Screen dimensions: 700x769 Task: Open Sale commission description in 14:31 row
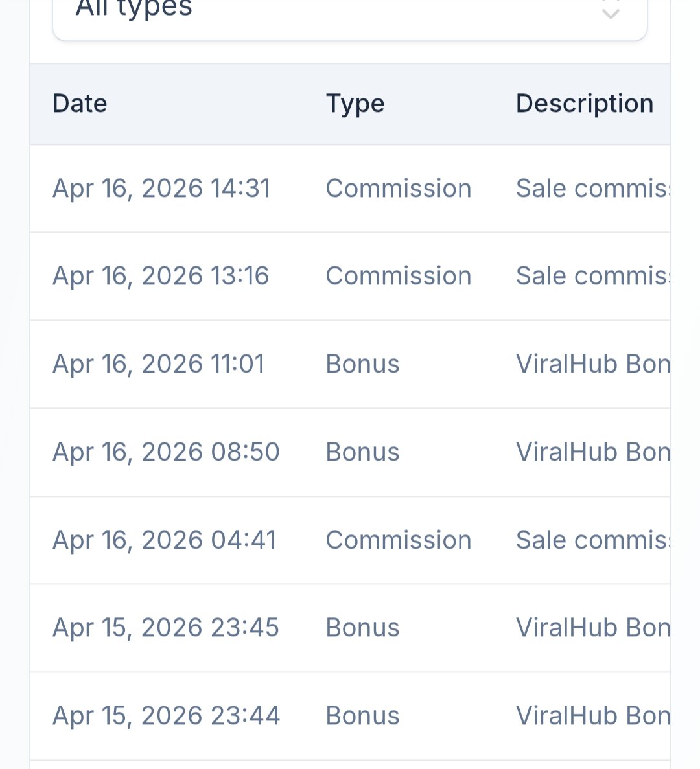(x=592, y=189)
